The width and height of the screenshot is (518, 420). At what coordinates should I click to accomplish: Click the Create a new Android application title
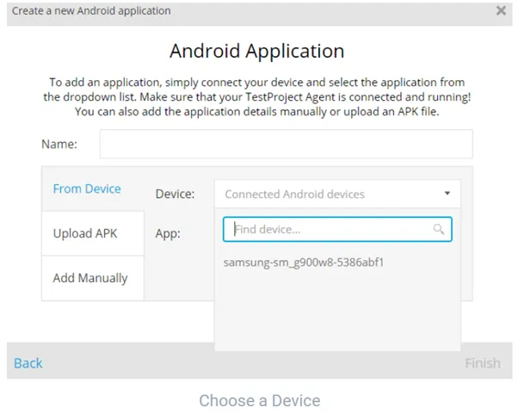point(90,11)
